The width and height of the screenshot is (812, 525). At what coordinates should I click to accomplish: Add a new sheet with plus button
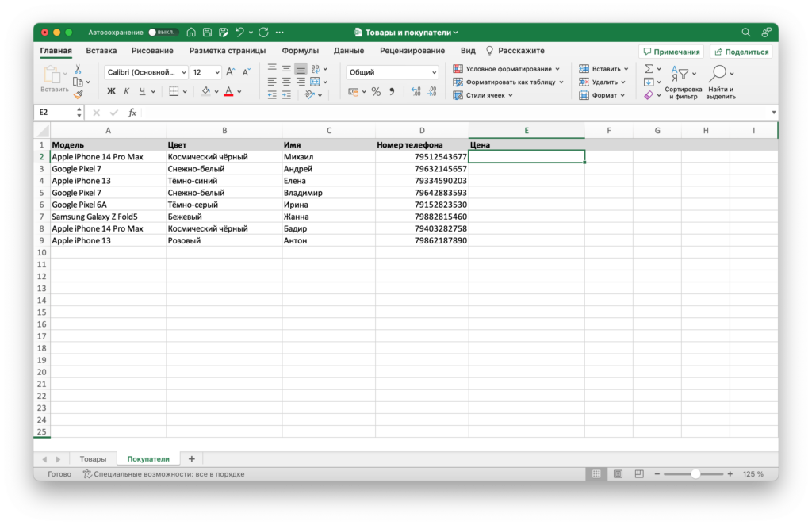(192, 458)
